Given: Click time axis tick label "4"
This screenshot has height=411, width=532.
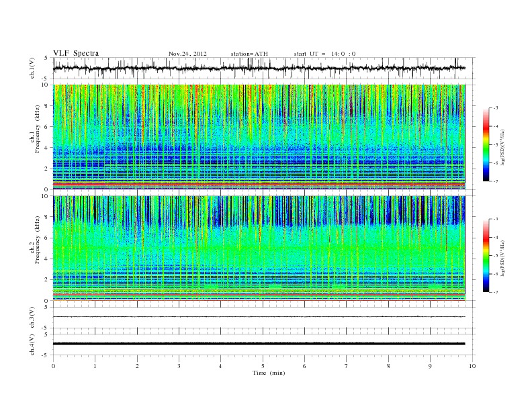Looking at the screenshot, I should pyautogui.click(x=220, y=366).
